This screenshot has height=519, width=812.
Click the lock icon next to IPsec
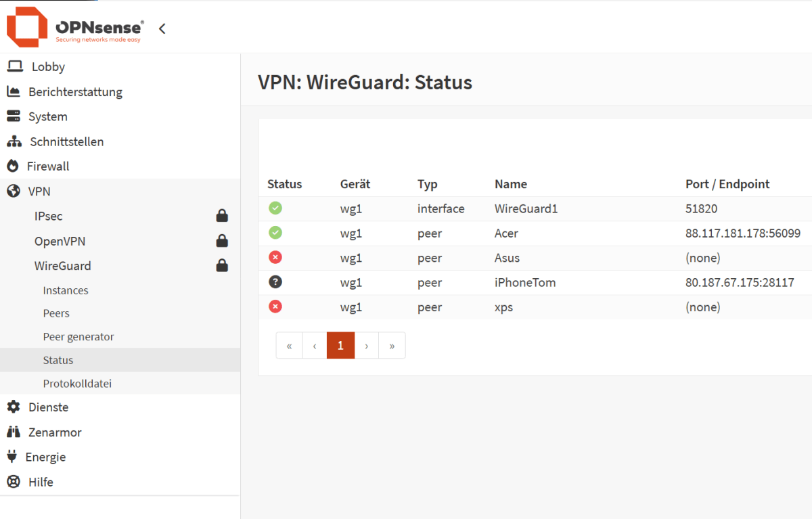[x=222, y=215]
